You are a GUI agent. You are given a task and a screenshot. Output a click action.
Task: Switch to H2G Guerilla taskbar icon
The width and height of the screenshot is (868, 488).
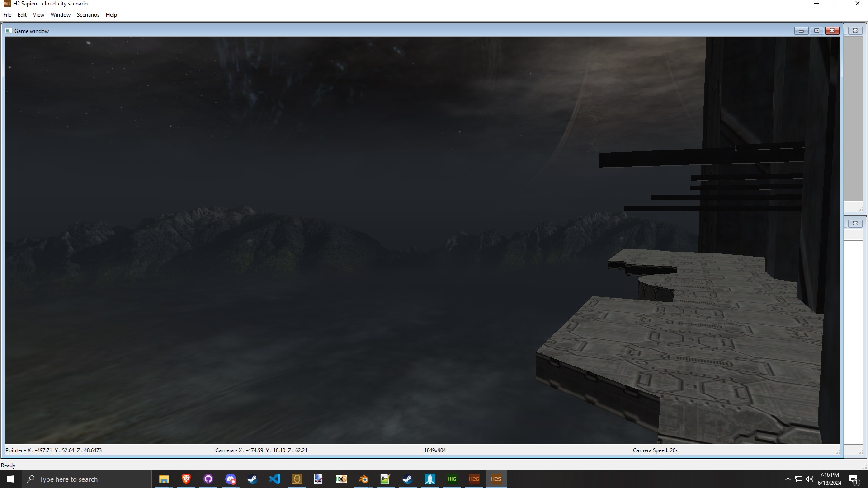(x=474, y=479)
